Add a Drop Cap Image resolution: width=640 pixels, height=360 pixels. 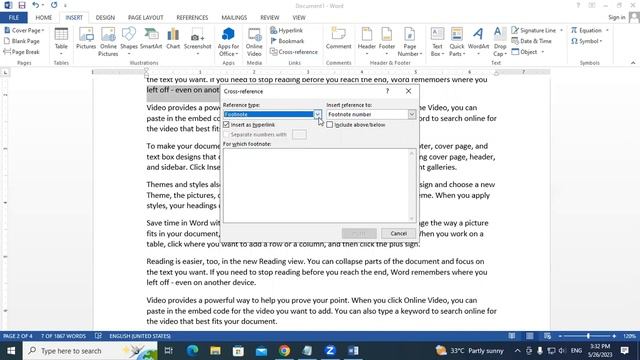pos(500,42)
